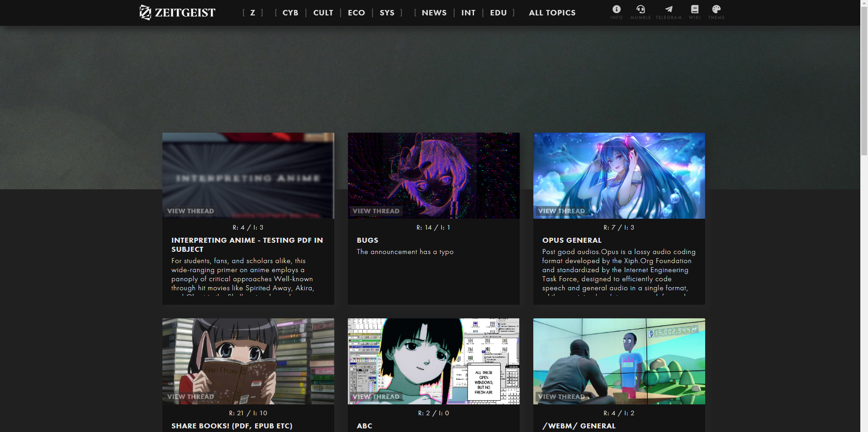
Task: Go to the EDU board
Action: tap(498, 13)
